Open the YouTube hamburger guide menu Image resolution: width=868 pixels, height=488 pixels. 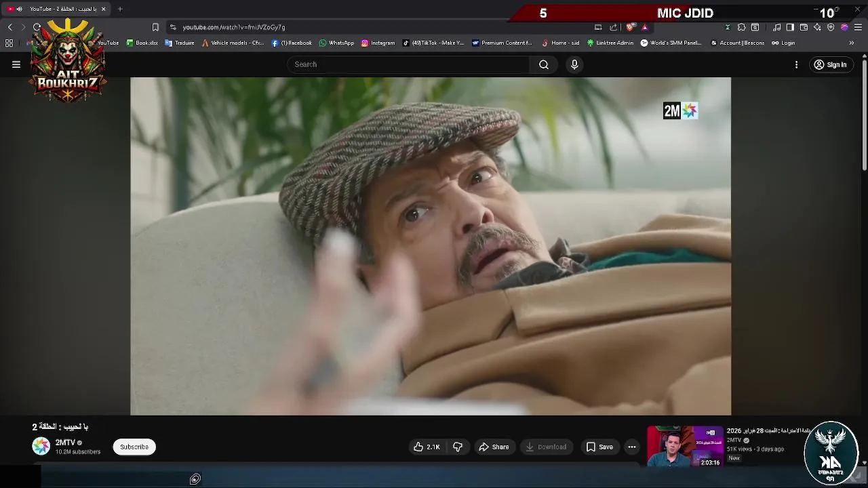tap(16, 64)
